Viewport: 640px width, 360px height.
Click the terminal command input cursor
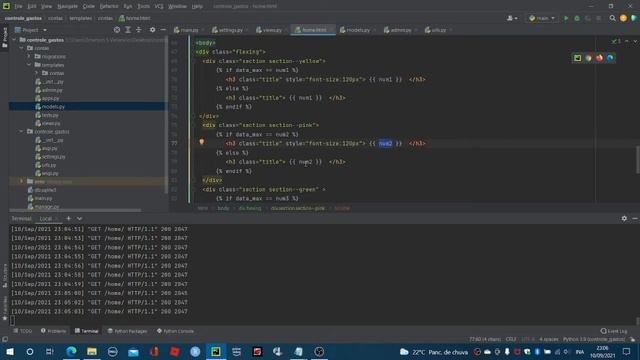pos(13,320)
